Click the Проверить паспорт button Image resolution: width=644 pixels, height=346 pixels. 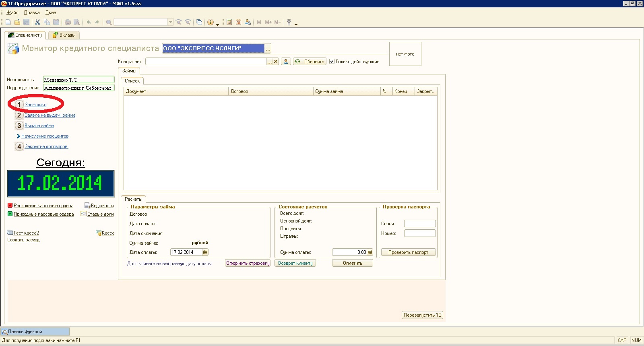click(408, 252)
